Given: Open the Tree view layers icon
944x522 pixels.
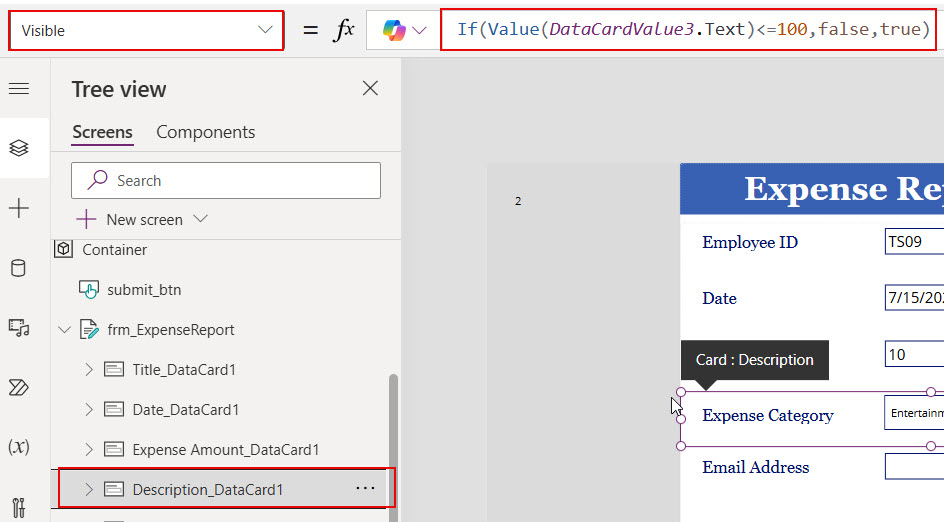Looking at the screenshot, I should click(x=19, y=148).
